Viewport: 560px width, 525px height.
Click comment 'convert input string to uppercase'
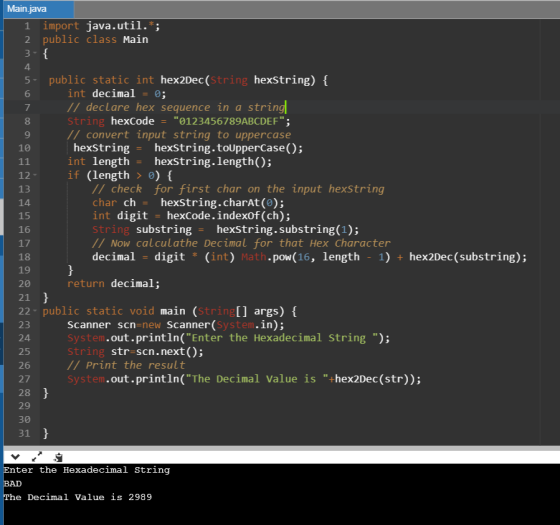[x=179, y=135]
